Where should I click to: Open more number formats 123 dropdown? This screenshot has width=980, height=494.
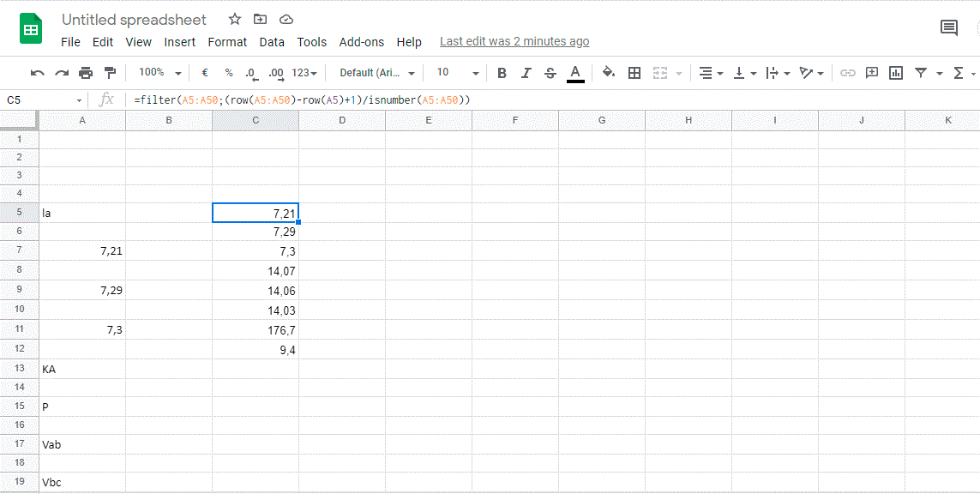tap(304, 73)
